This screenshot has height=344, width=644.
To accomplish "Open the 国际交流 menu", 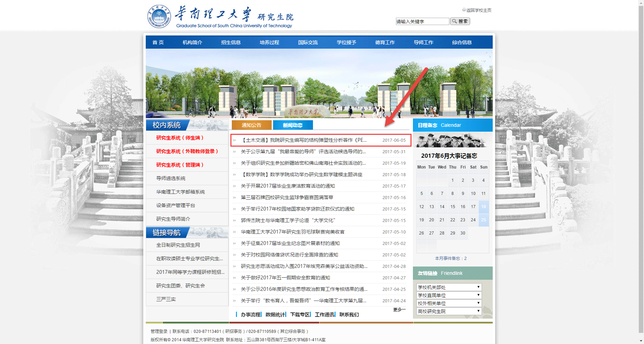I will click(308, 42).
